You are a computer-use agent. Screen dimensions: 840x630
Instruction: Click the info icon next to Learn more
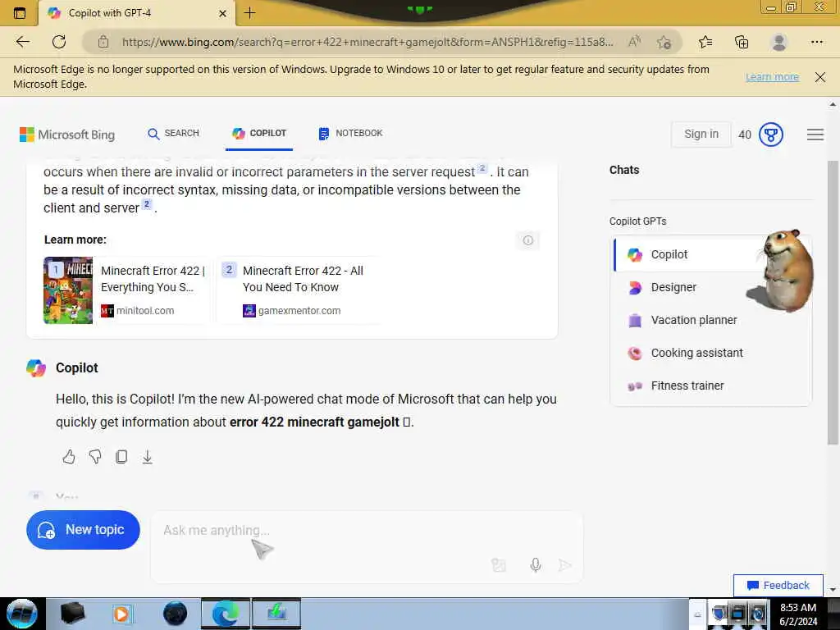[x=527, y=240]
